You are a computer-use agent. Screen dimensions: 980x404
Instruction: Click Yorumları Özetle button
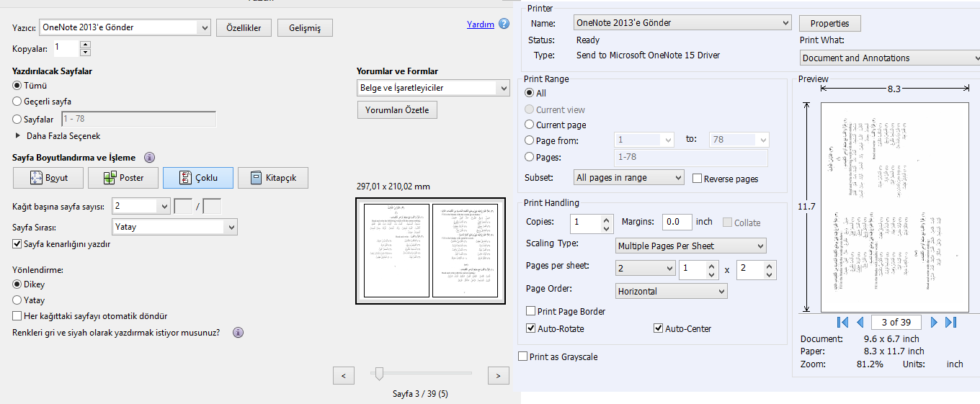point(397,110)
